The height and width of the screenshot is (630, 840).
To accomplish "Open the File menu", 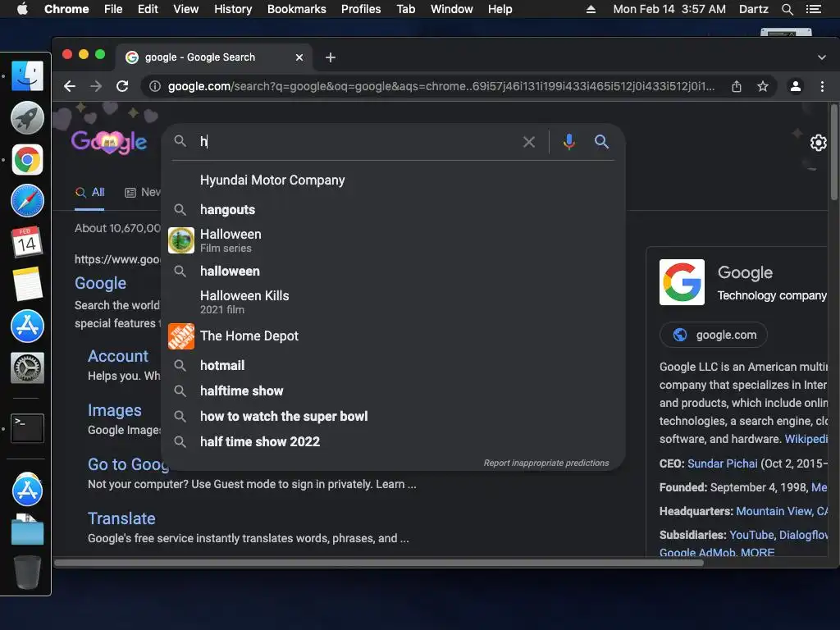I will coord(113,9).
